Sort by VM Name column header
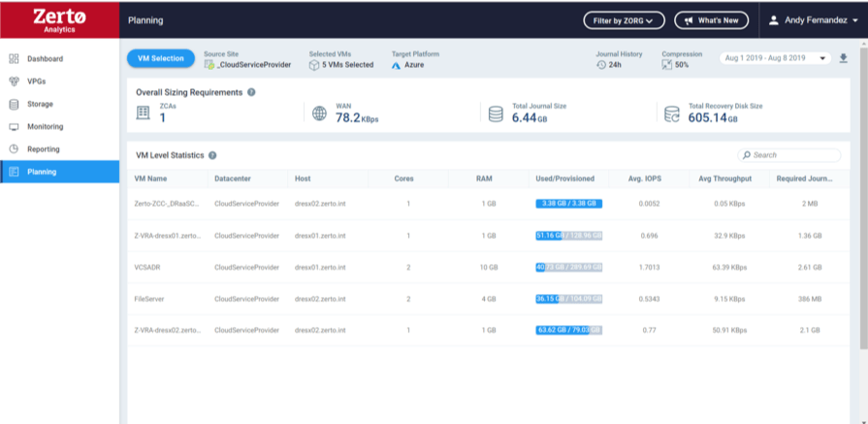868x424 pixels. point(150,179)
